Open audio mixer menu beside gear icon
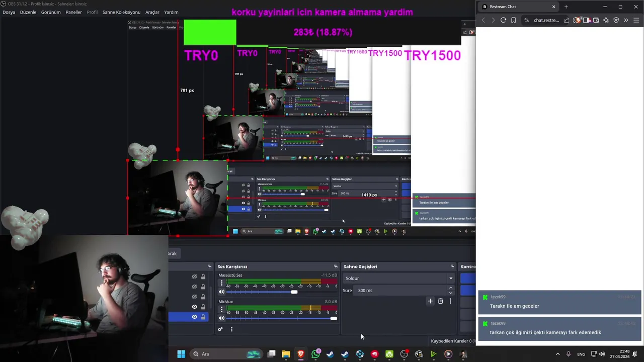Viewport: 644px width, 362px height. tap(231, 329)
